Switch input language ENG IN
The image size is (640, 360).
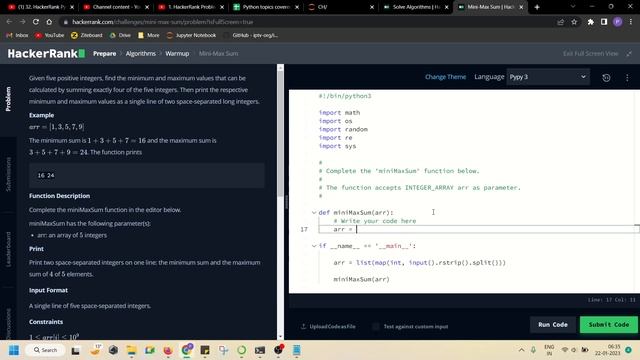click(549, 350)
